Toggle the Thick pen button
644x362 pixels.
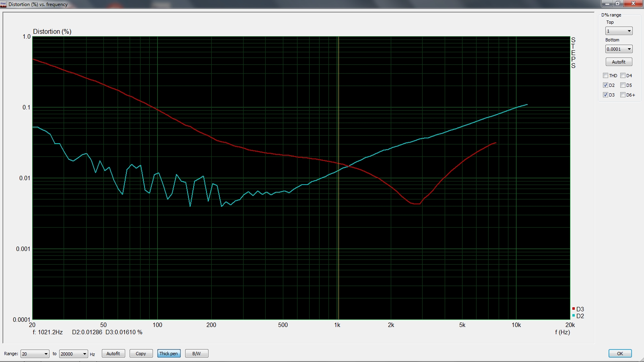[x=169, y=354]
